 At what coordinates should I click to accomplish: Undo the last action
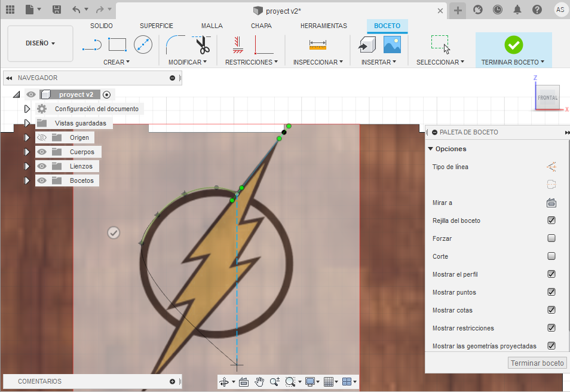[x=76, y=10]
